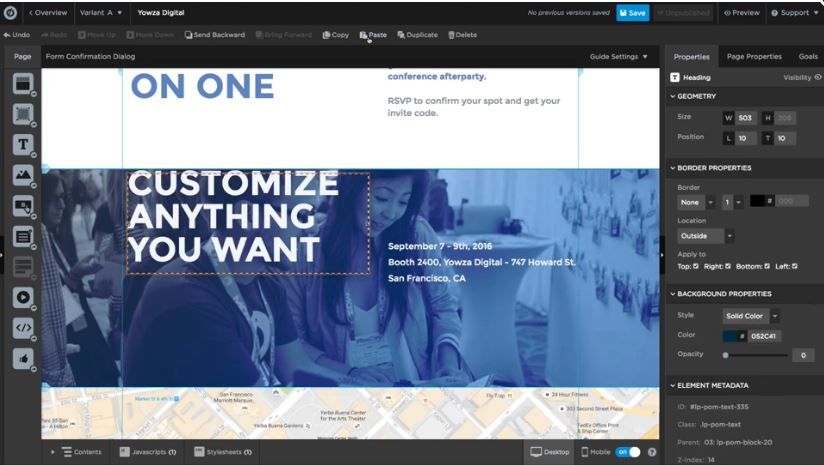Click the Opacity slider handle

tap(726, 355)
